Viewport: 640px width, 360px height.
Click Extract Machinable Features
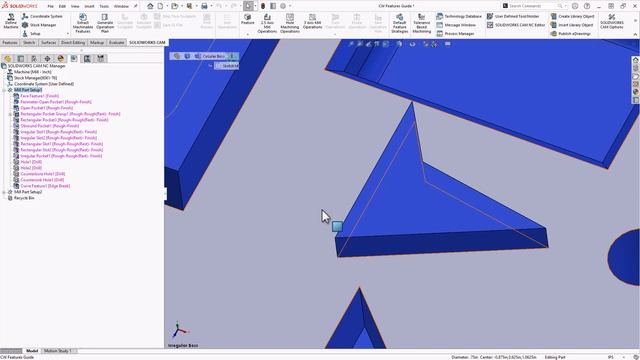(x=83, y=23)
